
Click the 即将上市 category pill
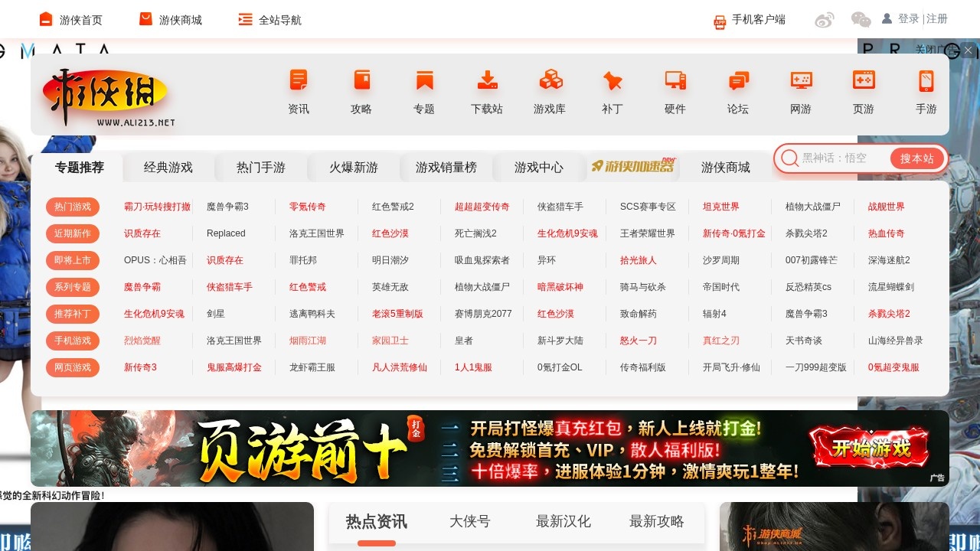pyautogui.click(x=73, y=260)
